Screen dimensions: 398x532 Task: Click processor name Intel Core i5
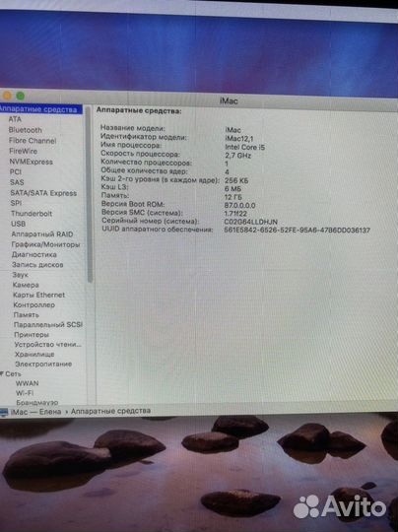[x=245, y=147]
